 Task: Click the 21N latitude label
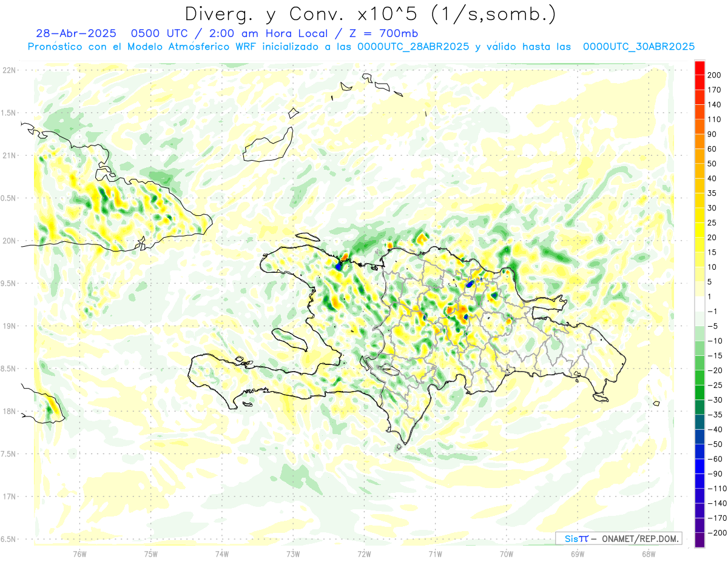[x=8, y=155]
